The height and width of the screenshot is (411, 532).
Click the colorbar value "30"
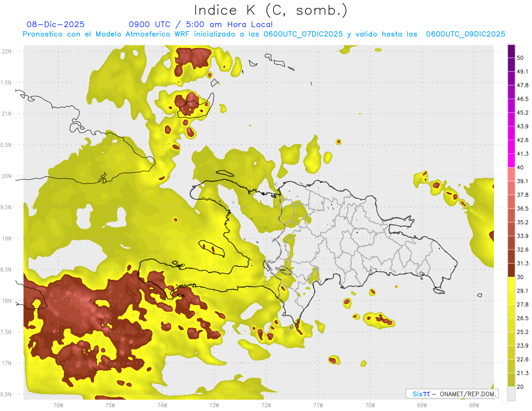pyautogui.click(x=520, y=277)
